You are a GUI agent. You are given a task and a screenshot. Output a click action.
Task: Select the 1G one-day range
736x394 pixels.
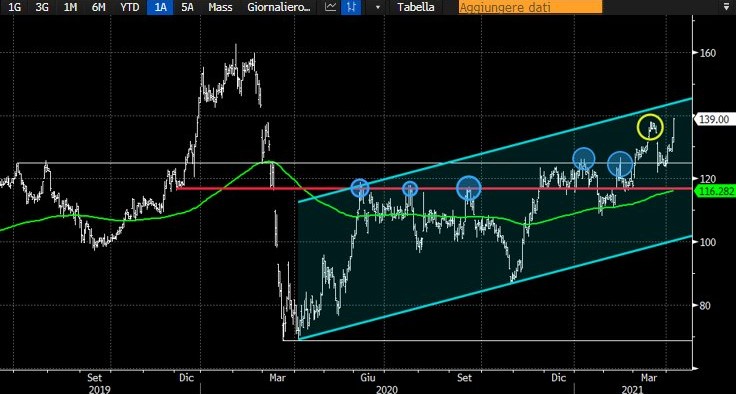15,7
